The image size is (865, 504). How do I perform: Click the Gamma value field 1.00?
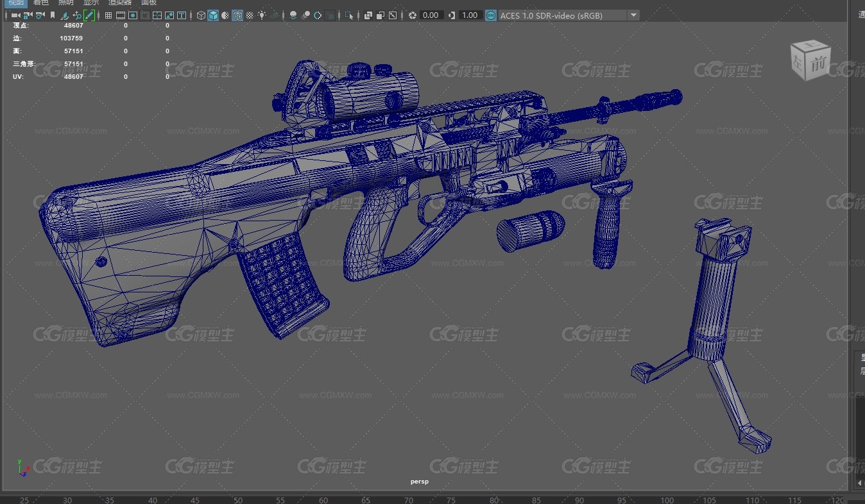pyautogui.click(x=470, y=15)
